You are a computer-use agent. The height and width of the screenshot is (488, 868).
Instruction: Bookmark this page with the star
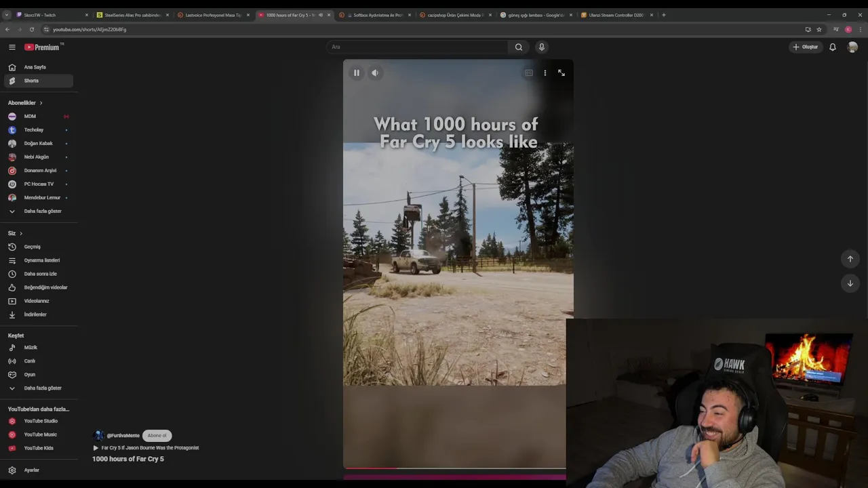[x=819, y=29]
